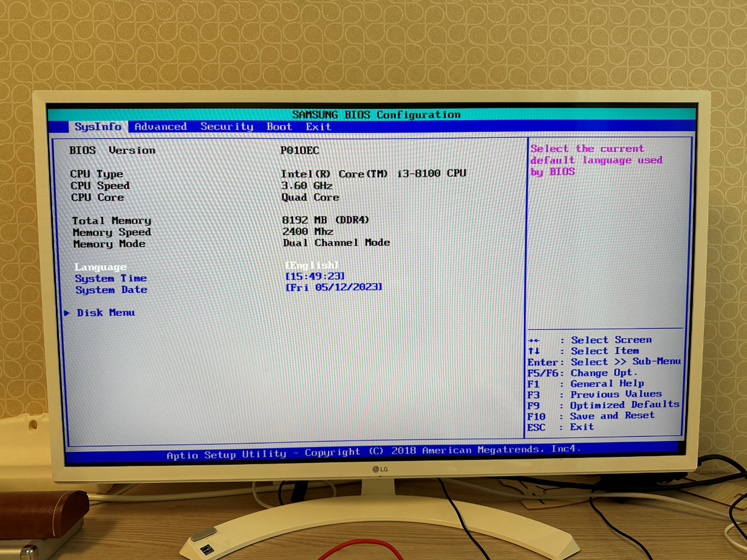Click the Language setting label
747x560 pixels.
pyautogui.click(x=101, y=267)
